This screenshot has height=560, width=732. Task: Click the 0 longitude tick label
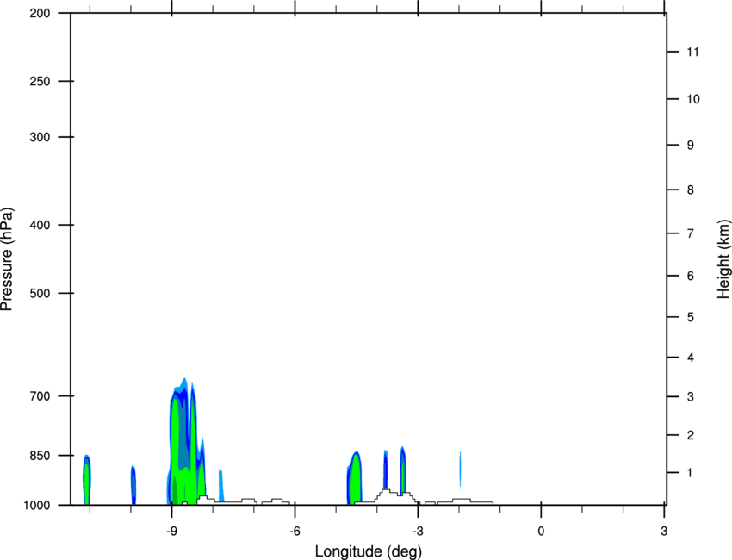(x=541, y=532)
